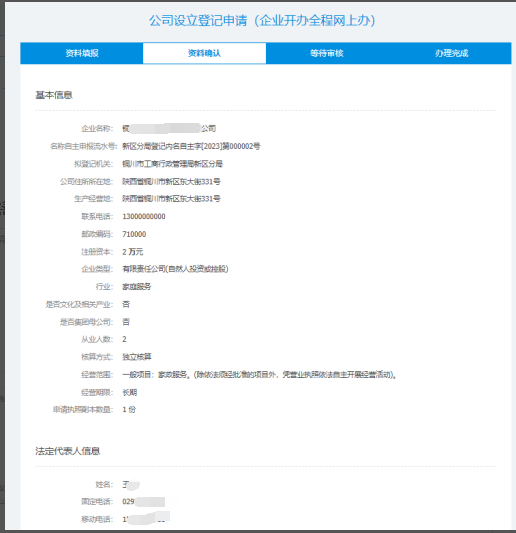Click the 拟登记机关 label
The width and height of the screenshot is (516, 533).
[x=93, y=164]
